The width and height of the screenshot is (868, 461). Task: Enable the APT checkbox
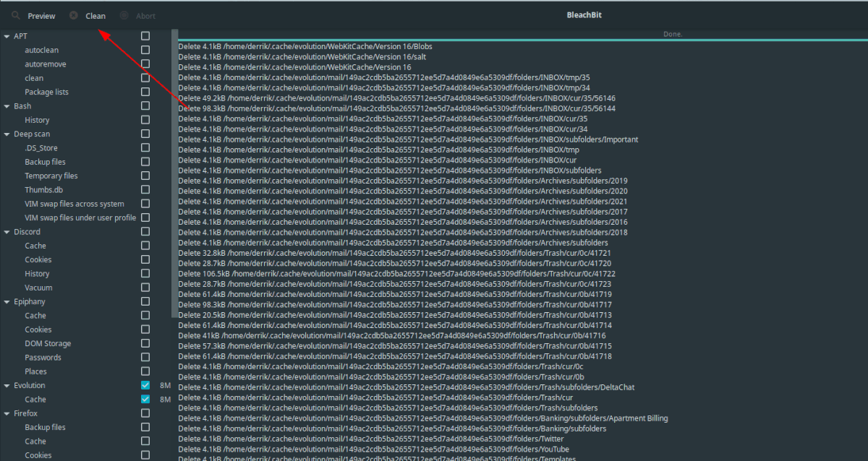click(145, 36)
